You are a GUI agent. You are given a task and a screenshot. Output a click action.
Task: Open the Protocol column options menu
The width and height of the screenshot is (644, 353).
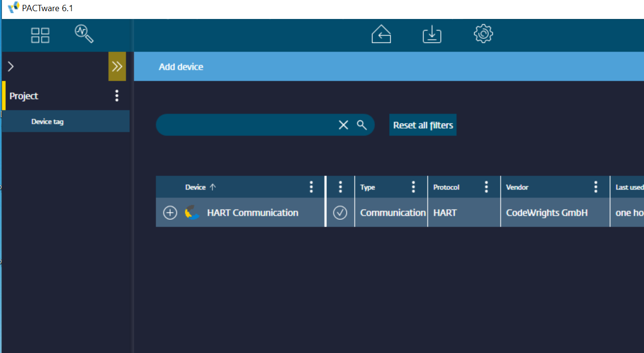(x=486, y=187)
